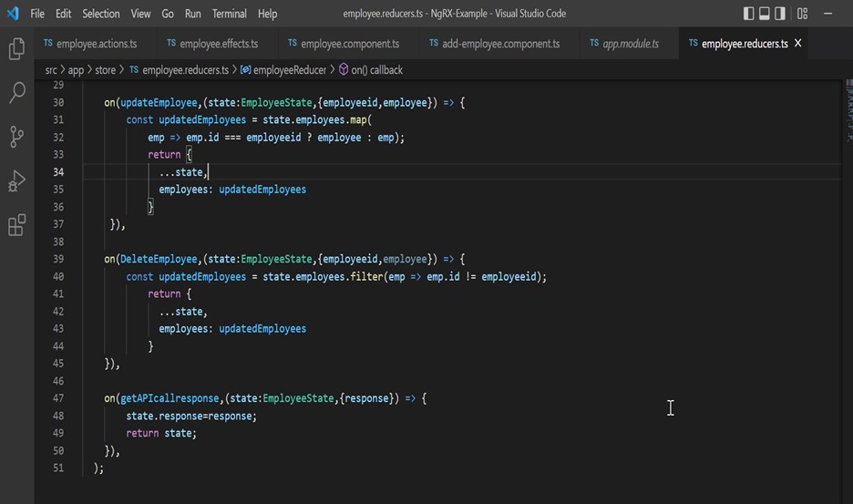Open the Run and Debug view
Image resolution: width=853 pixels, height=504 pixels.
[x=16, y=181]
